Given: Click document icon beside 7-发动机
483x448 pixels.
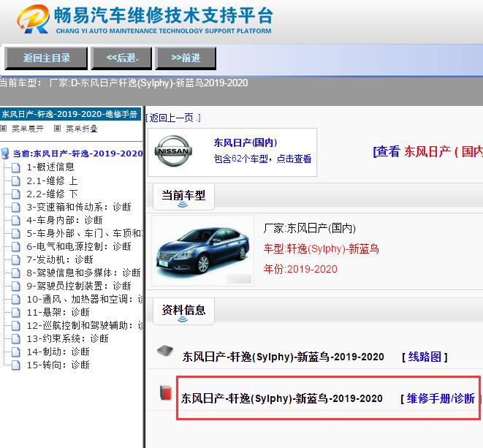Looking at the screenshot, I should coord(15,260).
